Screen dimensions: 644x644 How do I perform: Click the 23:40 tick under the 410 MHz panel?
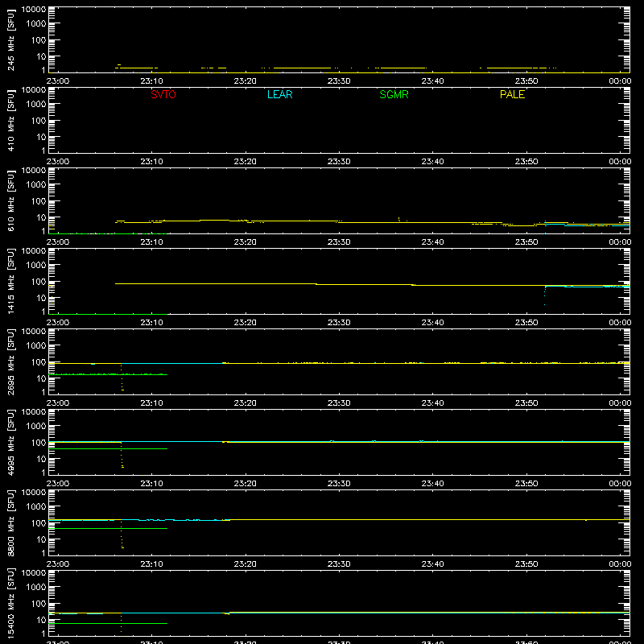click(432, 162)
